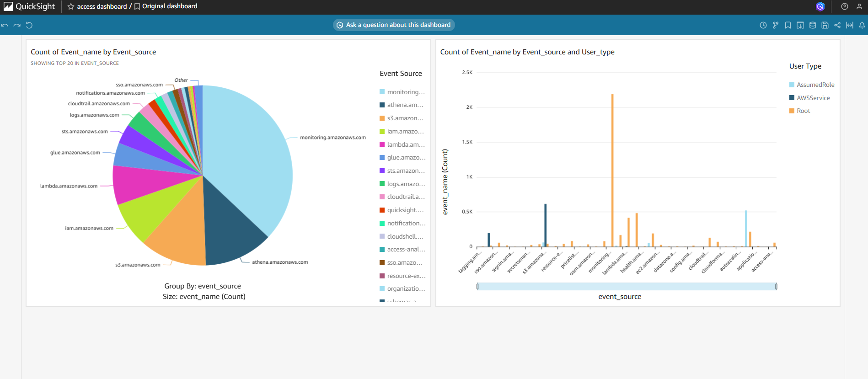Screen dimensions: 868x379
Task: Select Root in User Type legend
Action: [800, 111]
